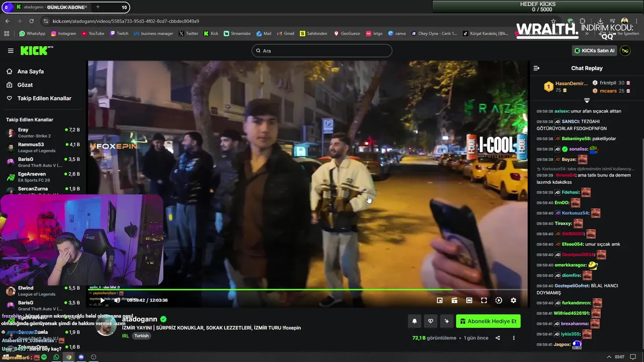Go to Ana Sayfa in the sidebar
The height and width of the screenshot is (362, 644).
(30, 71)
